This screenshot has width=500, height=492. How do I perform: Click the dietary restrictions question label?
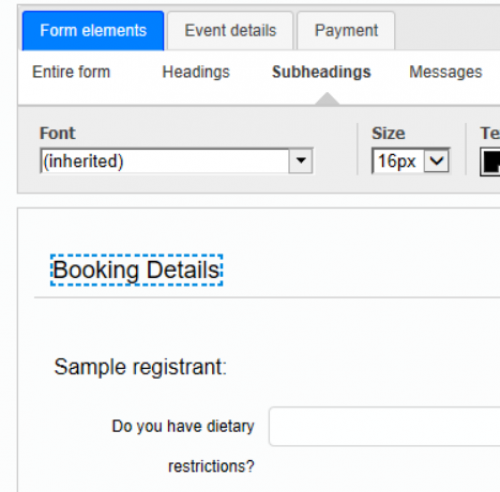point(183,446)
